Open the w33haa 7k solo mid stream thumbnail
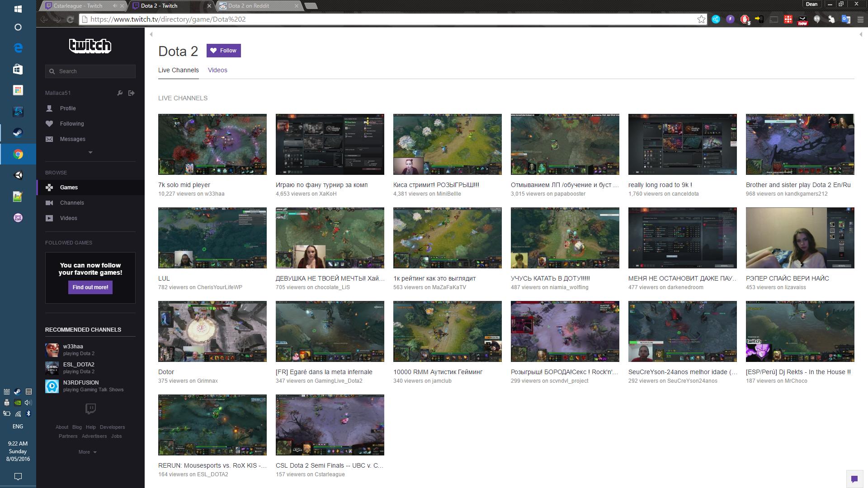Image resolution: width=868 pixels, height=488 pixels. (212, 144)
